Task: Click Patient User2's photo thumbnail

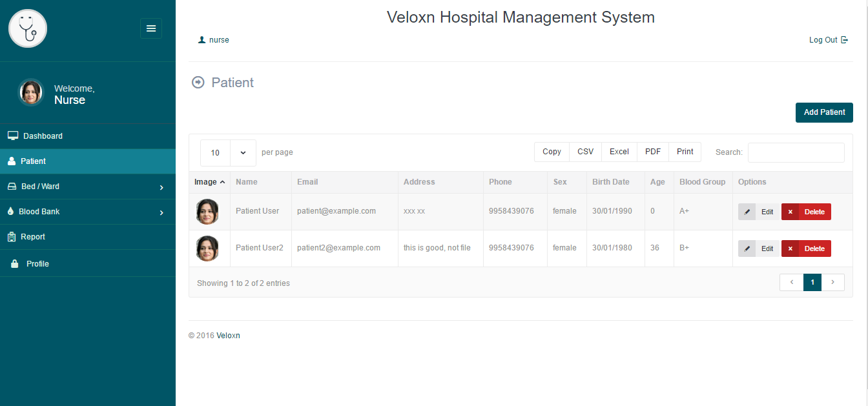Action: point(207,249)
